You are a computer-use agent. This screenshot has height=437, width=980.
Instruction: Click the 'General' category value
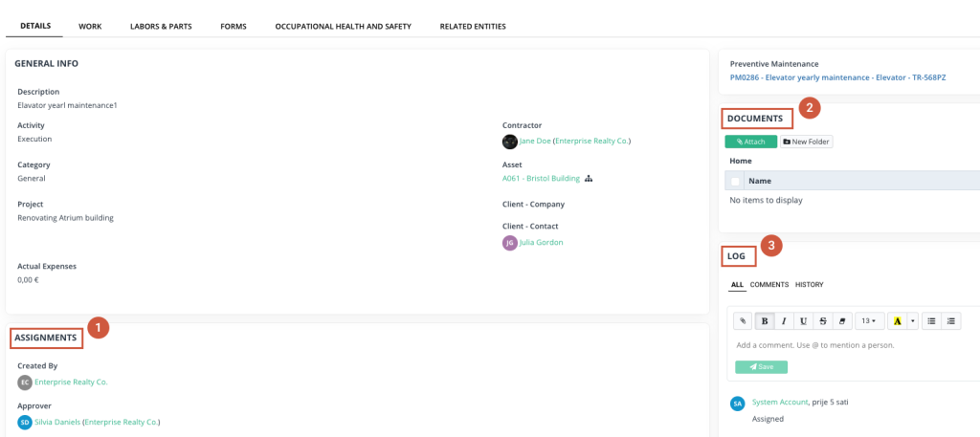click(32, 178)
